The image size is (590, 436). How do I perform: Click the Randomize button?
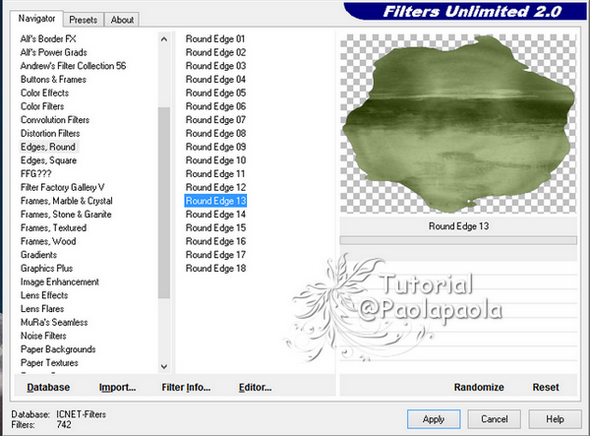(479, 387)
